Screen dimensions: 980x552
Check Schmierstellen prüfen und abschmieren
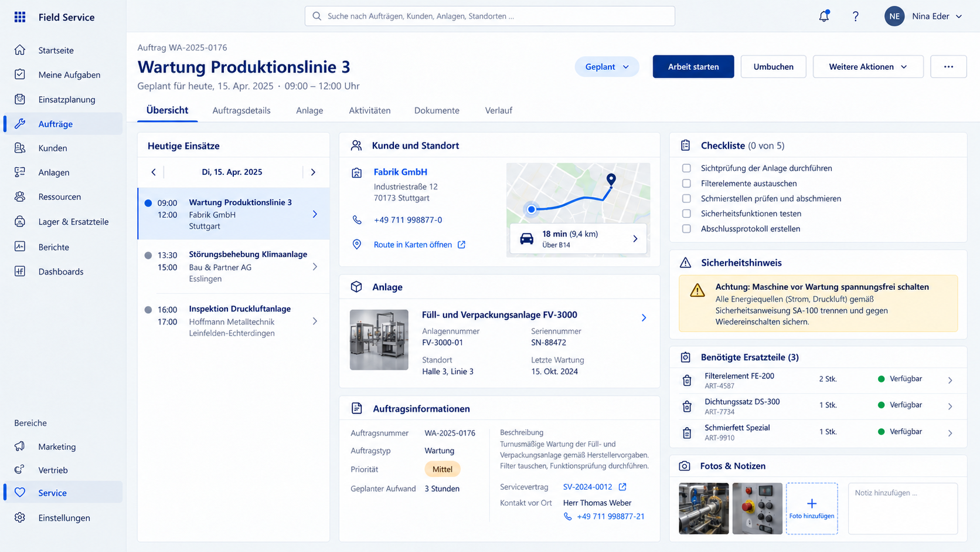pyautogui.click(x=686, y=198)
